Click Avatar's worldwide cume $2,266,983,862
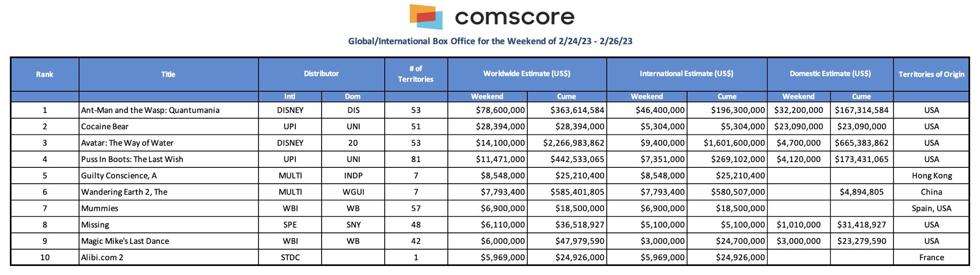Screen dimensions: 980x275 [x=573, y=143]
